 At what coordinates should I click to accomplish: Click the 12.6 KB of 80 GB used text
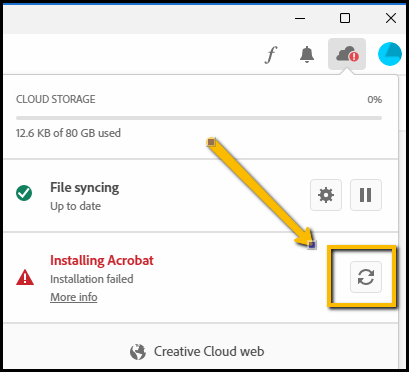click(x=68, y=133)
